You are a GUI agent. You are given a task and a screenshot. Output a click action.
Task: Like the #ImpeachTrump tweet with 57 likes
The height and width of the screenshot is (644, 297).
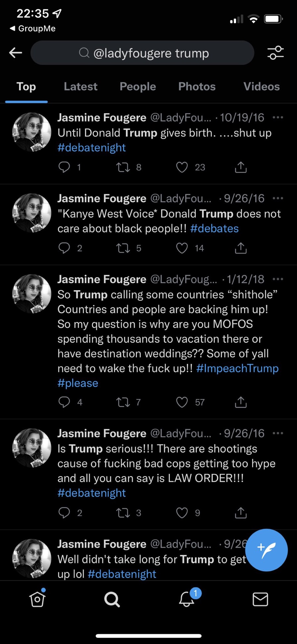click(x=182, y=402)
